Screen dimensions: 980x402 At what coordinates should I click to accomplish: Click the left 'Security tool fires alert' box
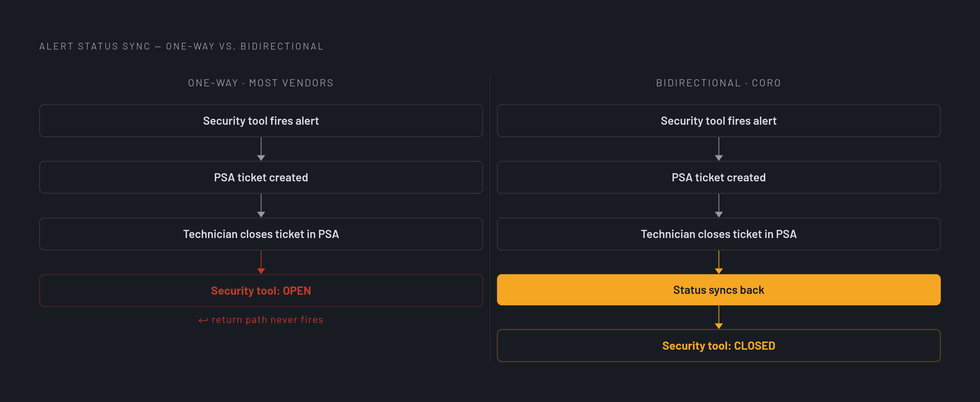pyautogui.click(x=261, y=121)
